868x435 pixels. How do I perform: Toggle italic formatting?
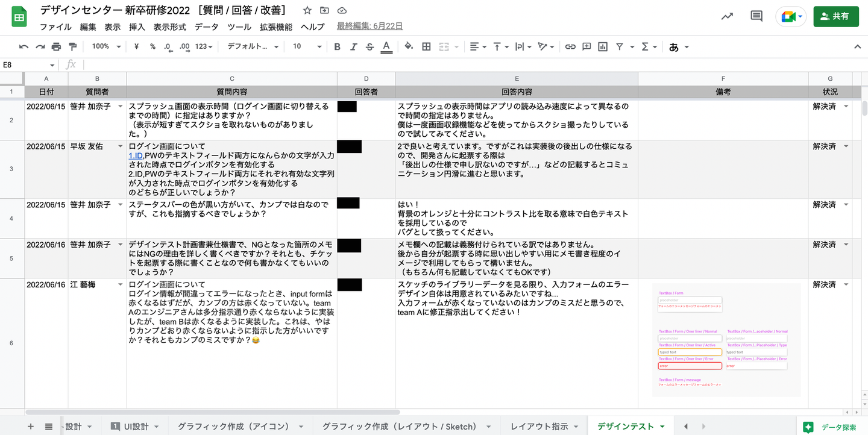coord(354,46)
